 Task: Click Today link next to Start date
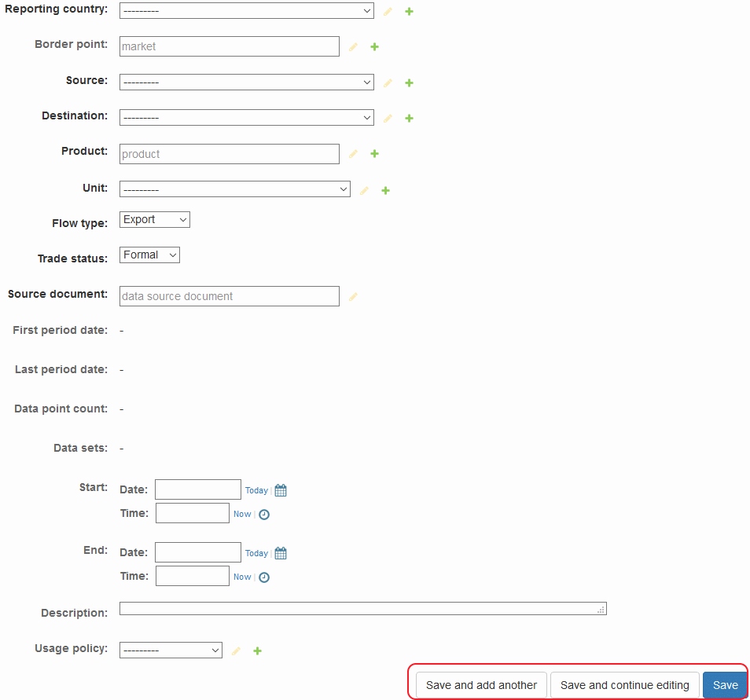click(256, 490)
